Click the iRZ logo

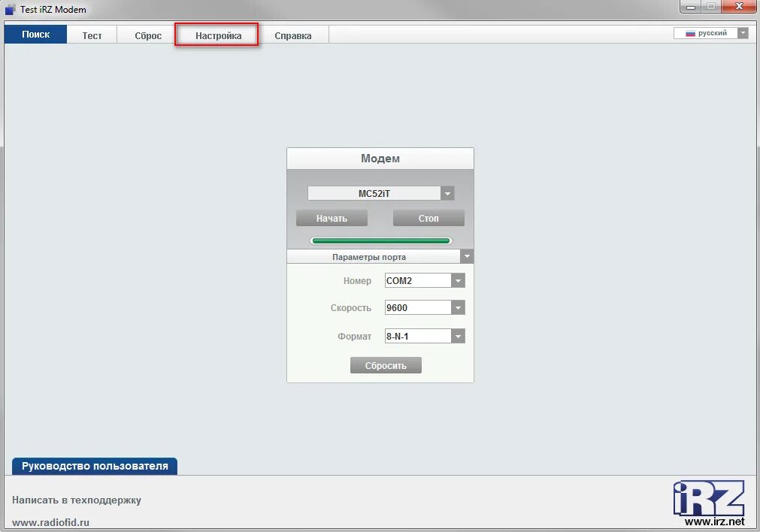click(x=709, y=498)
